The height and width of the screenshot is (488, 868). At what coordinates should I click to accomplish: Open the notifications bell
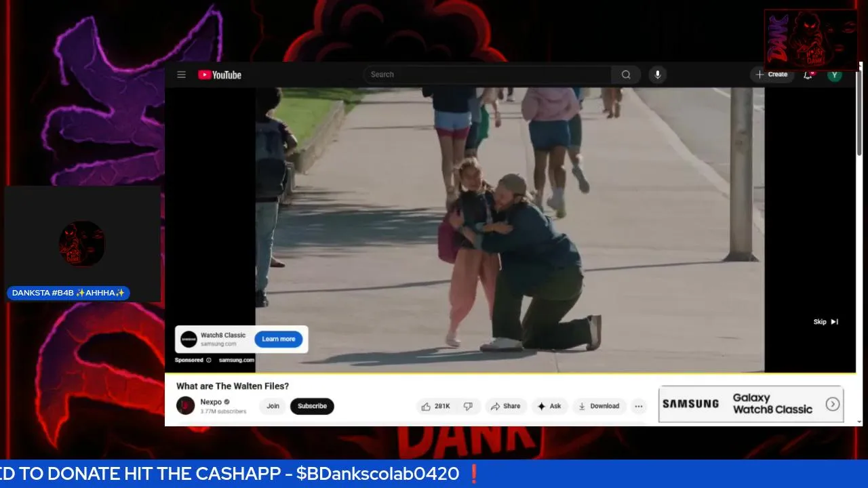(808, 75)
